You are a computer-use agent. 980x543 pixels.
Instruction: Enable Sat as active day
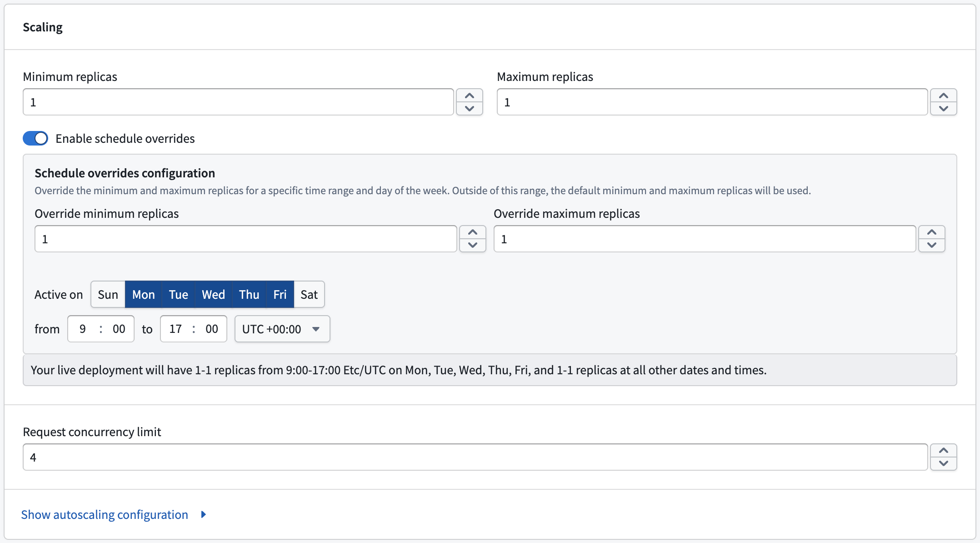click(309, 295)
